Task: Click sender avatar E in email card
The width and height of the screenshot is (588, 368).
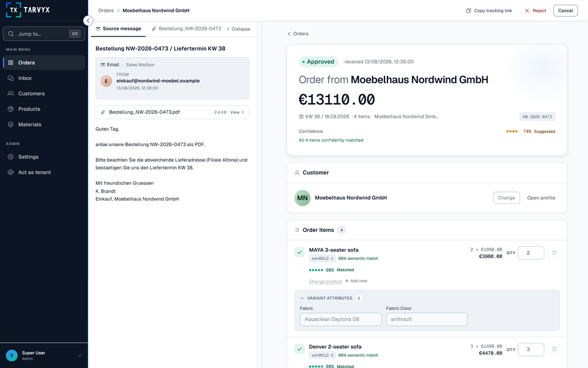Action: [x=106, y=81]
